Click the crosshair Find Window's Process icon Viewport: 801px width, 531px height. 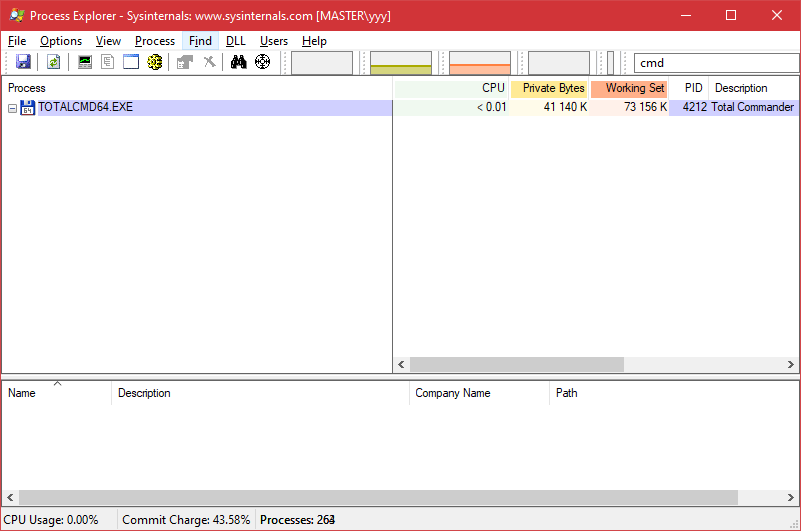coord(263,62)
